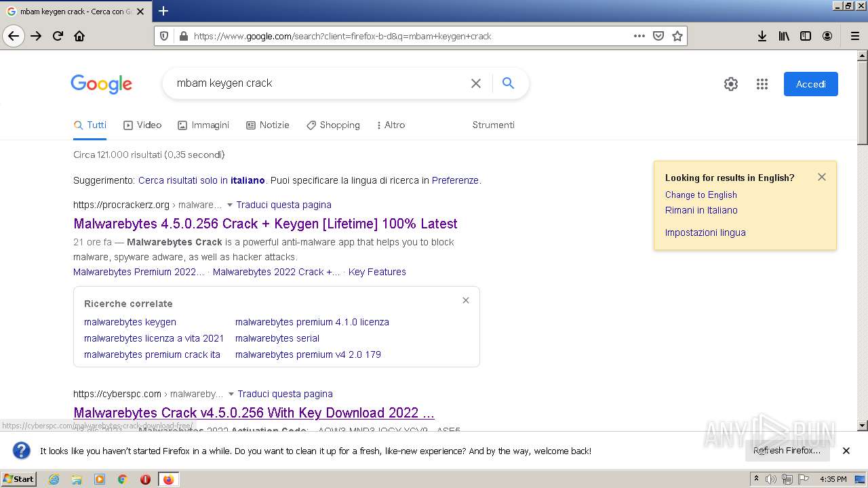Screen dimensions: 868x488
Task: Open the Firefox home page
Action: 79,36
